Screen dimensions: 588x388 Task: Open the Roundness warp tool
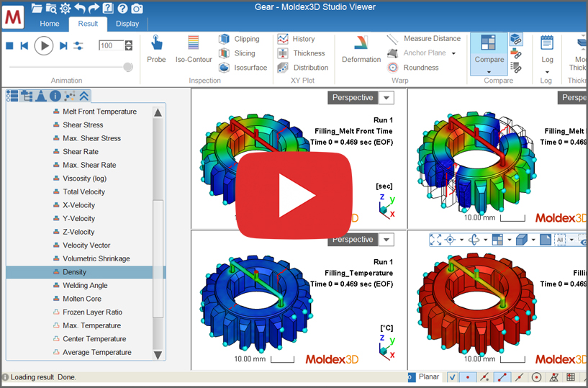[x=412, y=68]
